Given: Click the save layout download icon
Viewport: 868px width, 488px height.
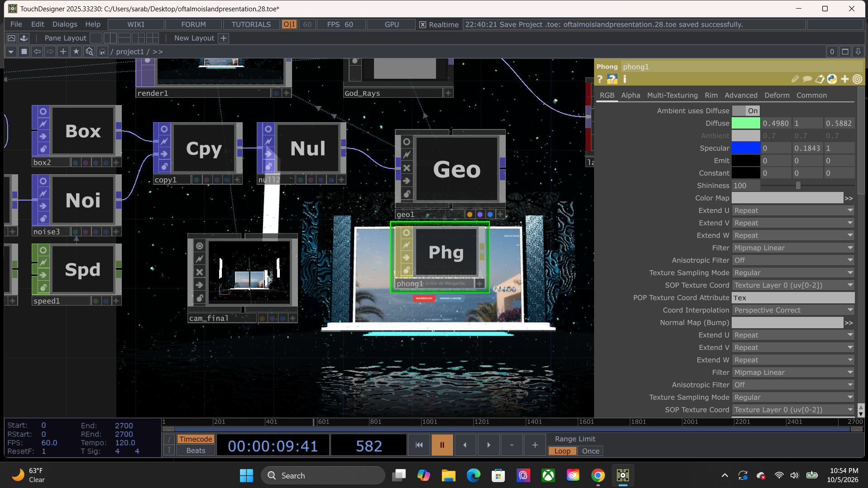Looking at the screenshot, I should [24, 38].
